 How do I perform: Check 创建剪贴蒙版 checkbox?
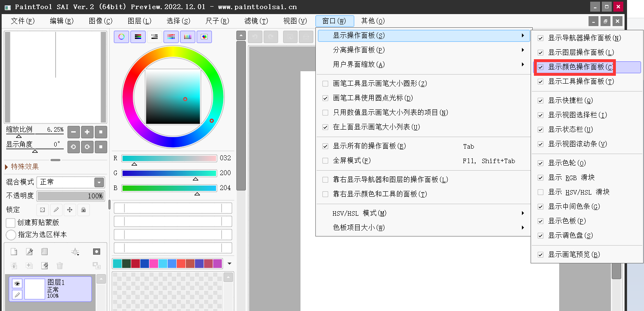(x=11, y=223)
